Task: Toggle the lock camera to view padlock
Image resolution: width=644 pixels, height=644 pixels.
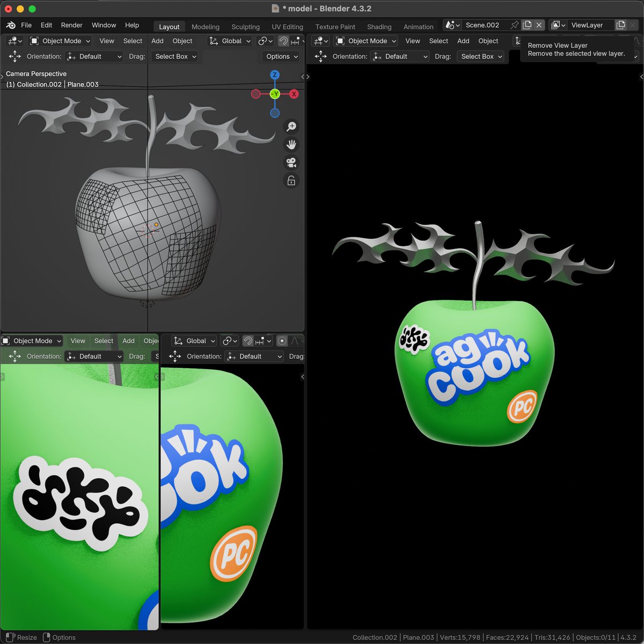Action: [291, 181]
